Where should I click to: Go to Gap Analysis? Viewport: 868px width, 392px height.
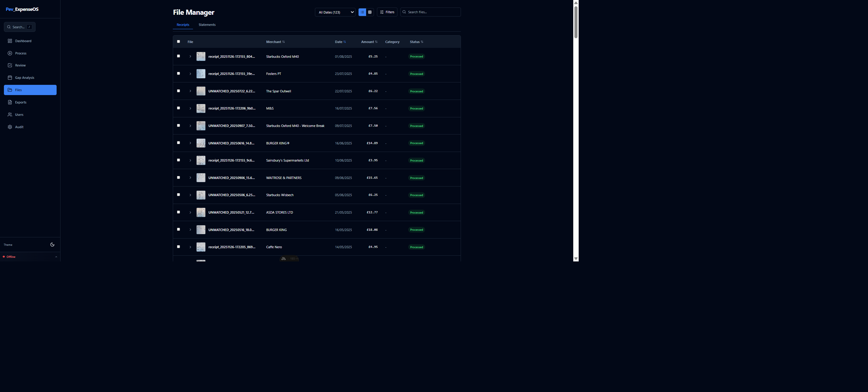pyautogui.click(x=24, y=77)
